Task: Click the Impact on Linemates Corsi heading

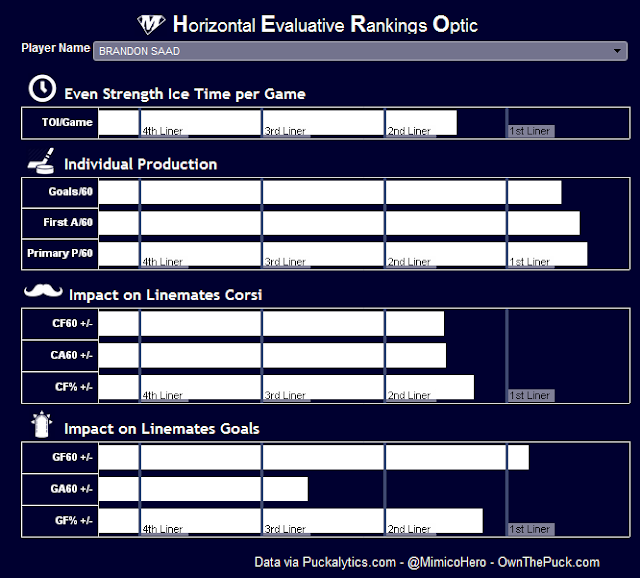Action: click(x=166, y=295)
